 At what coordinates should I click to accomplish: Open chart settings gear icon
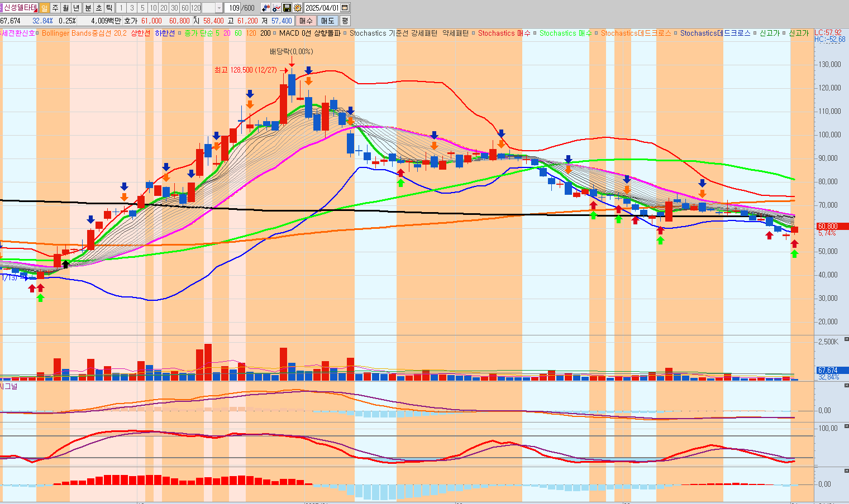coord(297,8)
